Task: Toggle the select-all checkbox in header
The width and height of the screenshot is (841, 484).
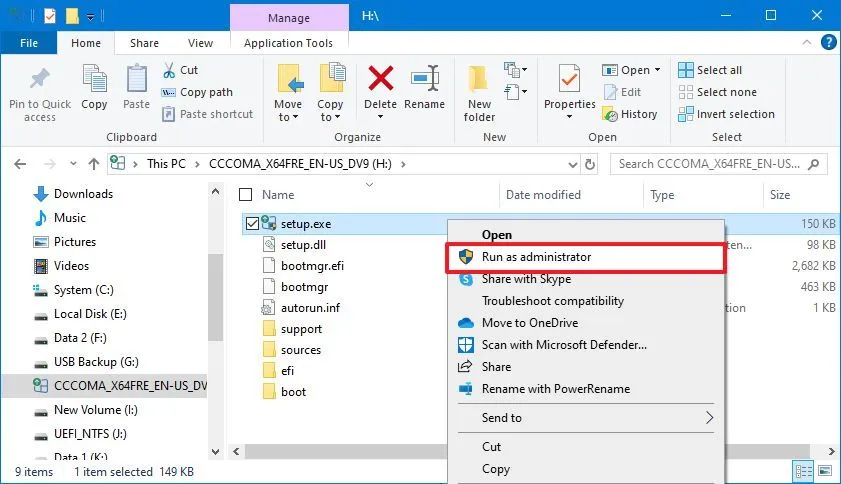Action: click(245, 194)
